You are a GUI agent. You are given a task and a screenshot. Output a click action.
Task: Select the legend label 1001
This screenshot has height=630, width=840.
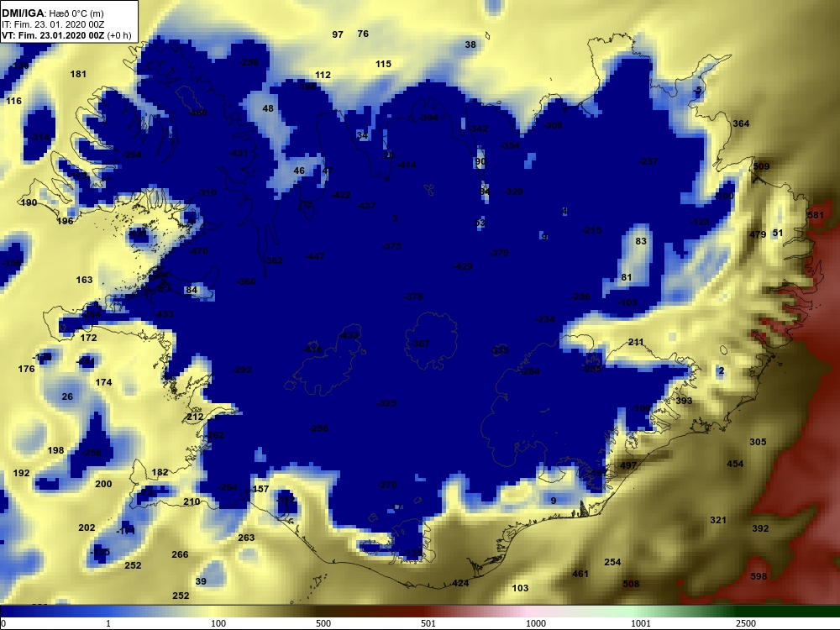coord(641,623)
